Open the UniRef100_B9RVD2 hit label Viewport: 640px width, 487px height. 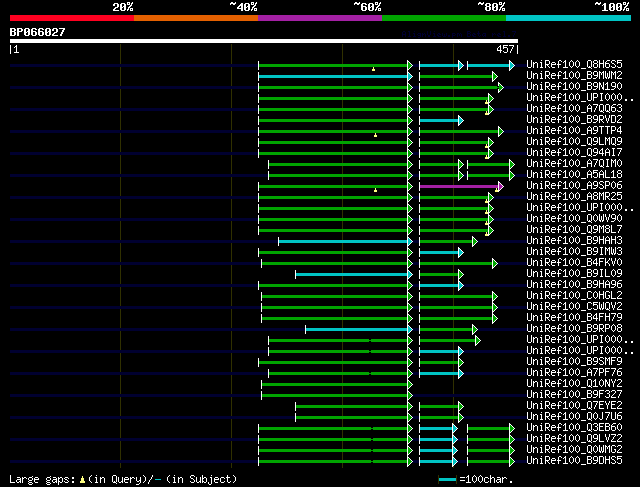point(574,120)
